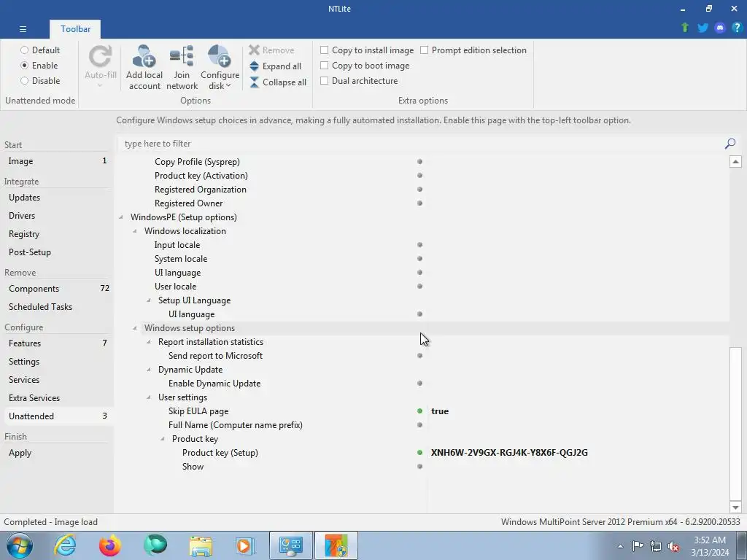Collapse the Setup UI Language node
Image resolution: width=747 pixels, height=560 pixels.
point(149,300)
